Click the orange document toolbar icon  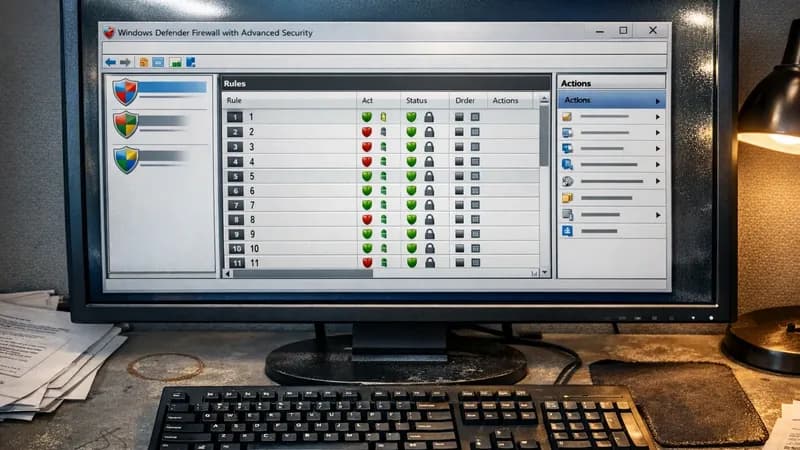pos(144,62)
